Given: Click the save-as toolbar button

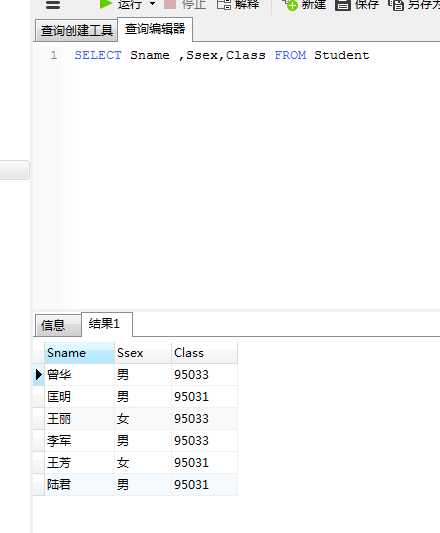Looking at the screenshot, I should tap(414, 4).
